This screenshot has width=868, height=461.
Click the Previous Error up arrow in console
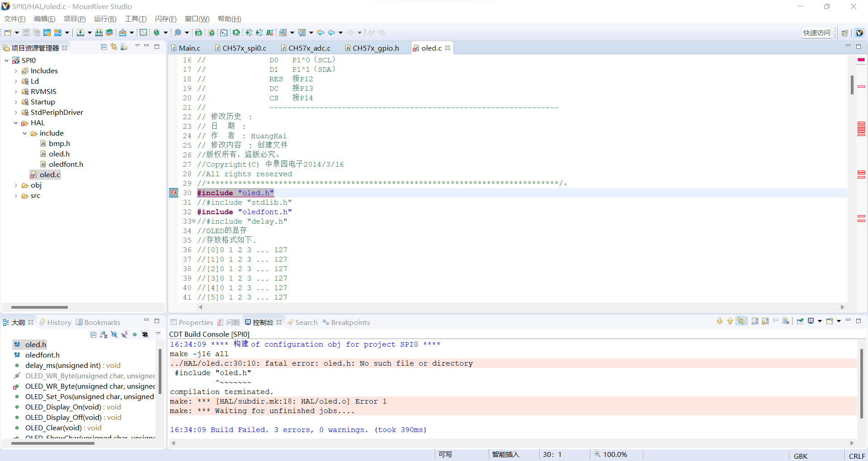coord(730,321)
